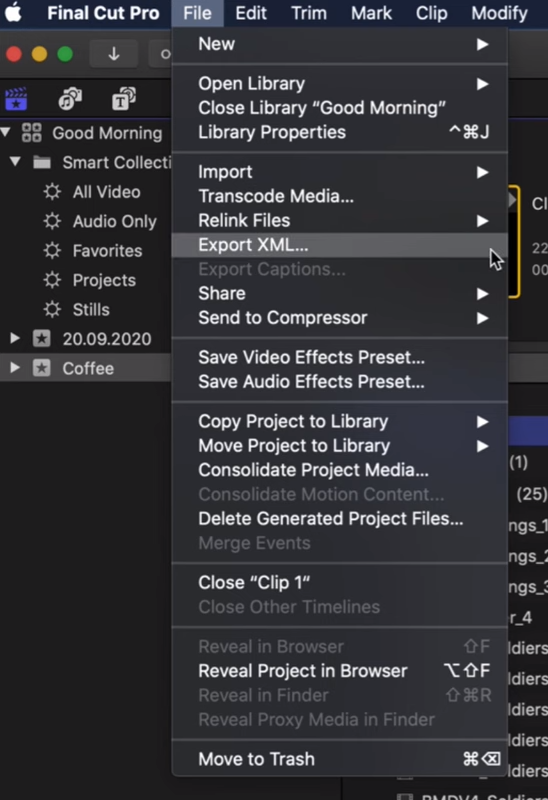Open the Open Library submenu
548x800 pixels.
point(340,84)
